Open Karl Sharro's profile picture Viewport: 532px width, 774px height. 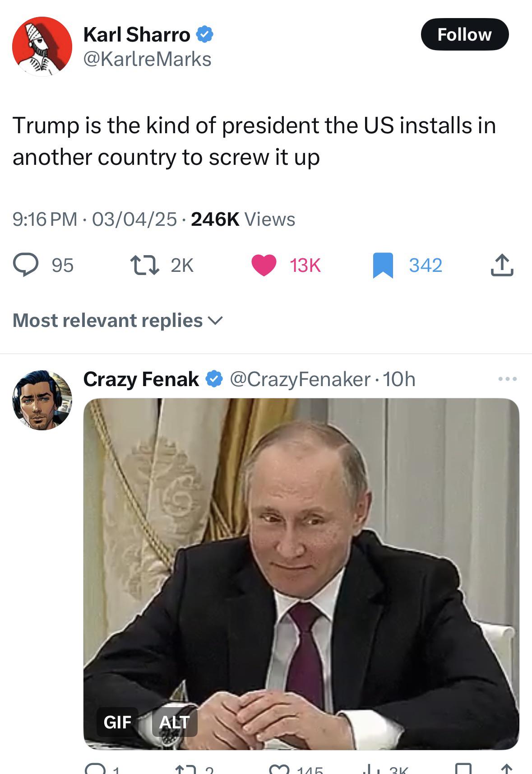click(x=42, y=42)
